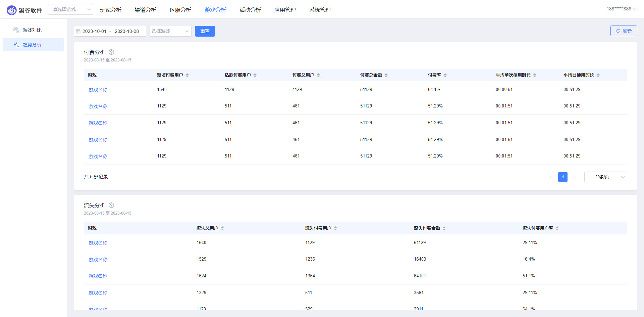Sort by 平均日使用时长 column

point(598,75)
